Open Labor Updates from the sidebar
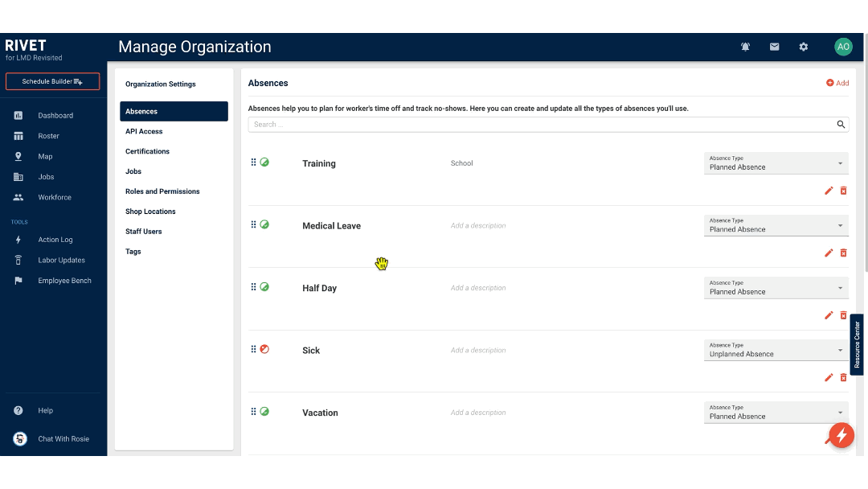 click(x=62, y=260)
